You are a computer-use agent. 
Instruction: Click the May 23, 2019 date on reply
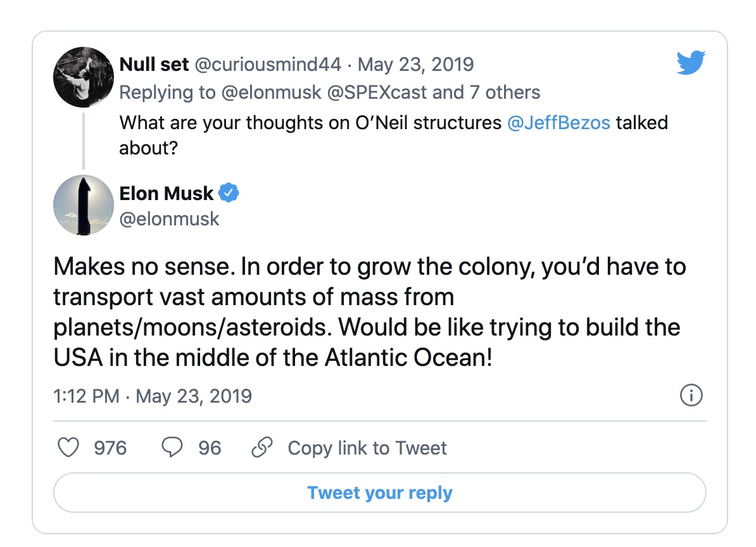(x=415, y=64)
